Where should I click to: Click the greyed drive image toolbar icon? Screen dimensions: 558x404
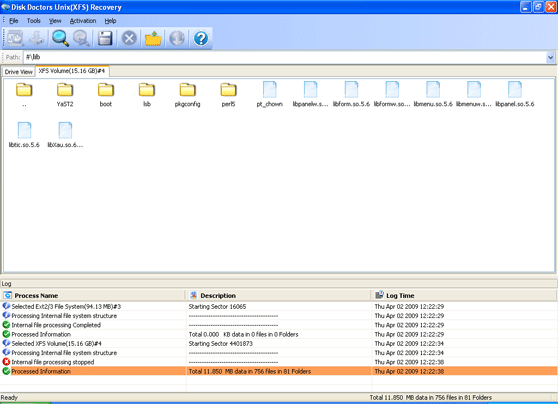[x=37, y=38]
